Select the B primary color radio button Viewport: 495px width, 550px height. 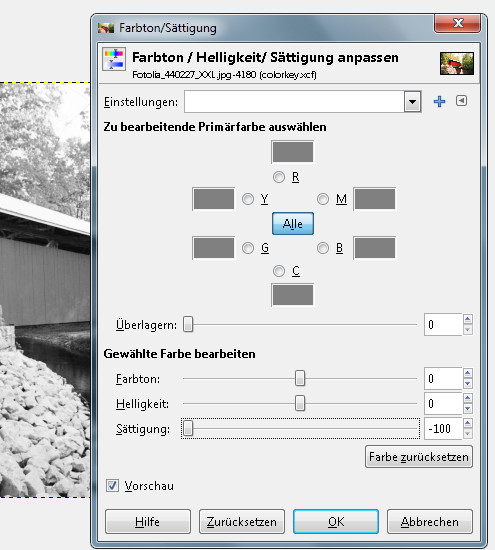(x=323, y=248)
